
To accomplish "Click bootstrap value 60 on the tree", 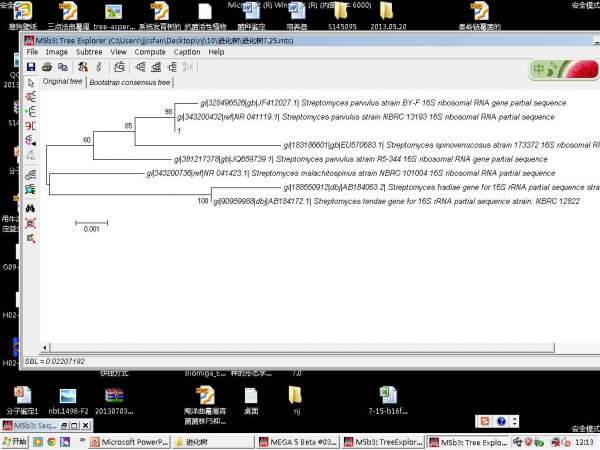I will coord(87,140).
